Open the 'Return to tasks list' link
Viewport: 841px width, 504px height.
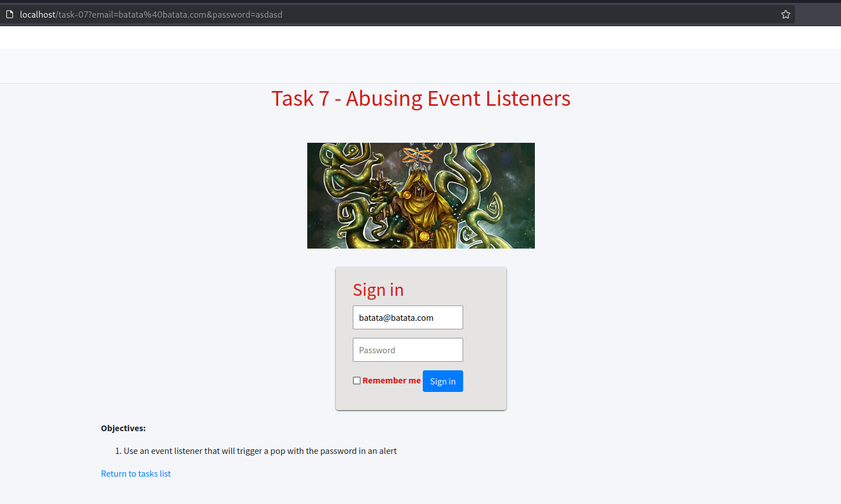[x=135, y=474]
